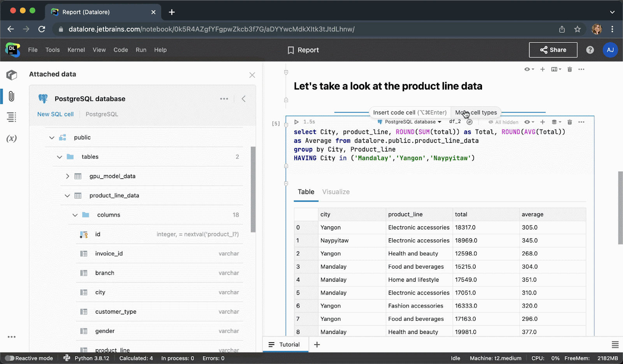Image resolution: width=623 pixels, height=364 pixels.
Task: Toggle Reactive mode switch
Action: (x=10, y=358)
